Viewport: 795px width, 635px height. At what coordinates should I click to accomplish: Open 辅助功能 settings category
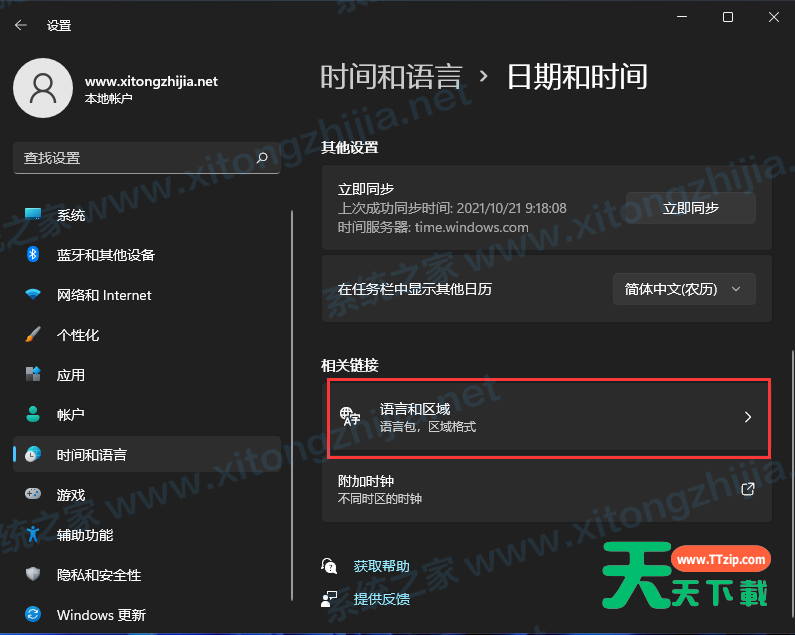[147, 535]
